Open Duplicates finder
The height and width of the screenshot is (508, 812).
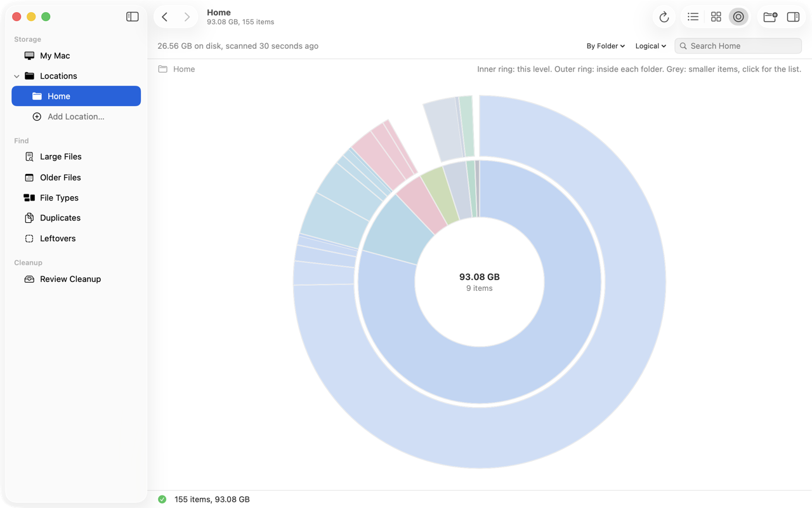76,218
